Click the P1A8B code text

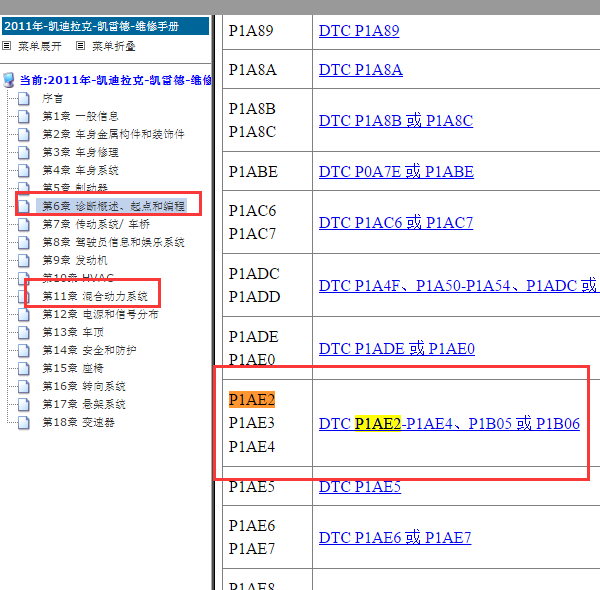252,109
